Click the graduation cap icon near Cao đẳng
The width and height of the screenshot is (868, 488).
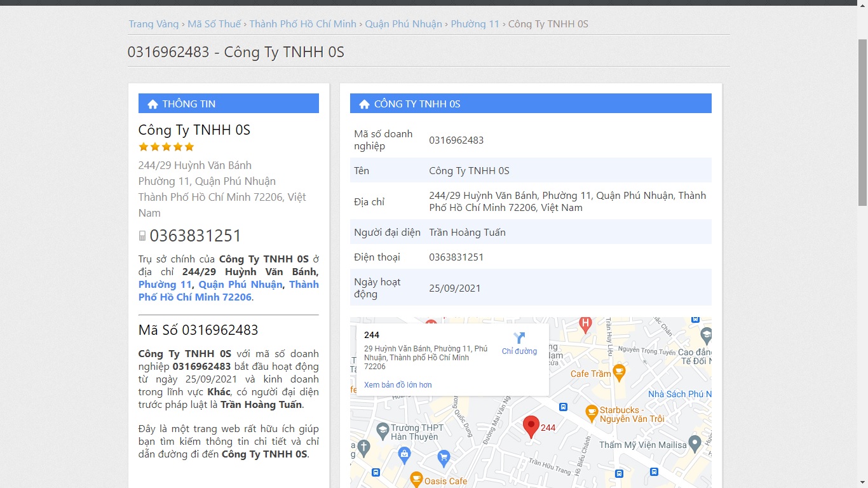[705, 334]
